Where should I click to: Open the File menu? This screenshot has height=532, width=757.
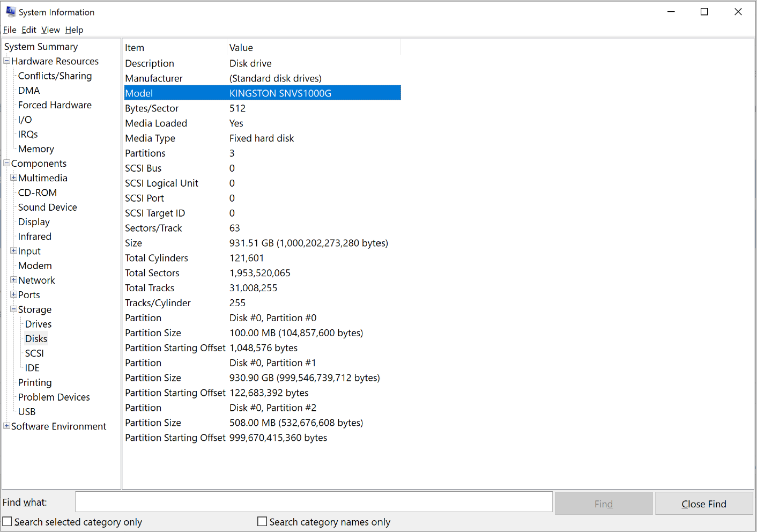(10, 29)
